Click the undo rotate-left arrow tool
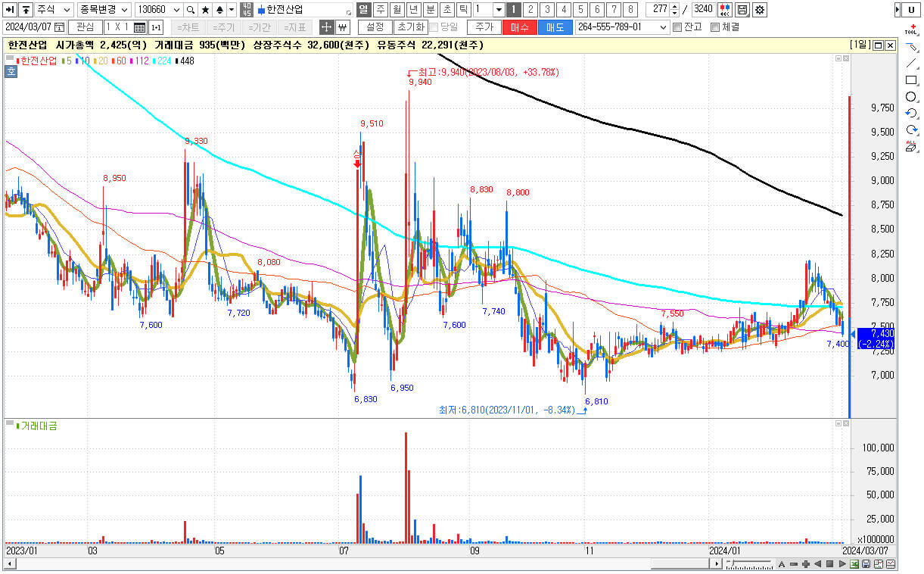The image size is (924, 574). [x=911, y=113]
